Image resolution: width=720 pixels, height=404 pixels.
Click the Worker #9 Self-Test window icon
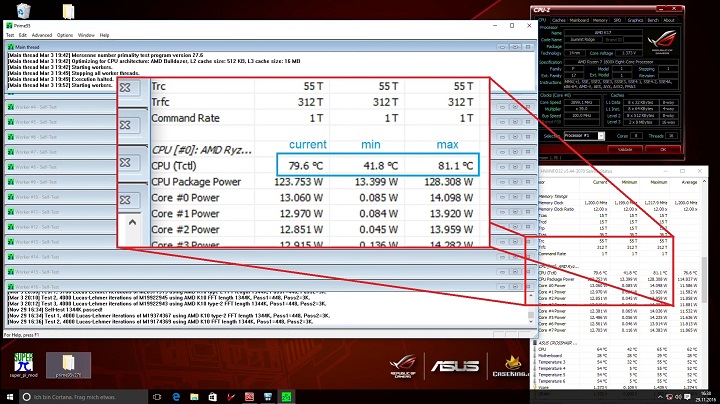point(11,182)
